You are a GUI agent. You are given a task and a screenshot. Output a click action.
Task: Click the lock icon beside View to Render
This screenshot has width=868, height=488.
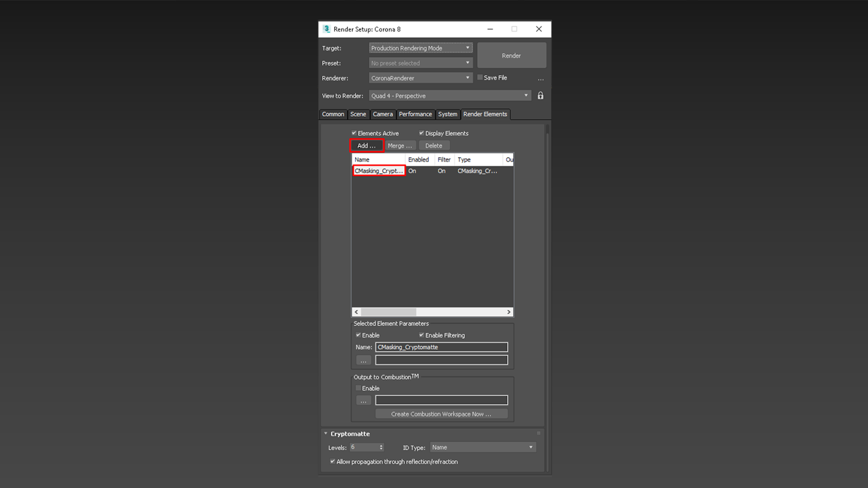(x=540, y=95)
